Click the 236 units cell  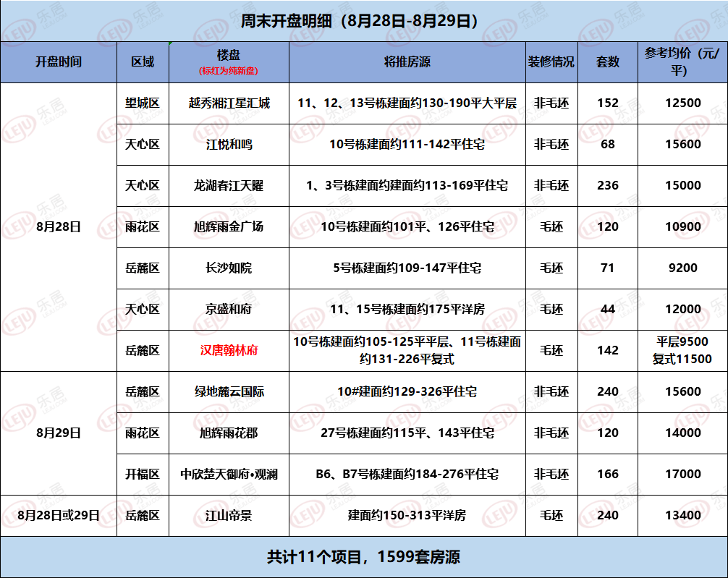(x=608, y=186)
